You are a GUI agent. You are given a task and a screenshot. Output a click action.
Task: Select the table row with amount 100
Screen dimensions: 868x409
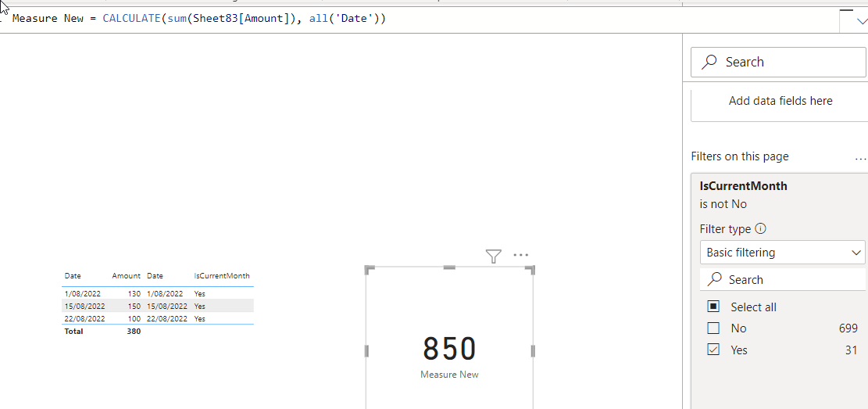pyautogui.click(x=158, y=318)
